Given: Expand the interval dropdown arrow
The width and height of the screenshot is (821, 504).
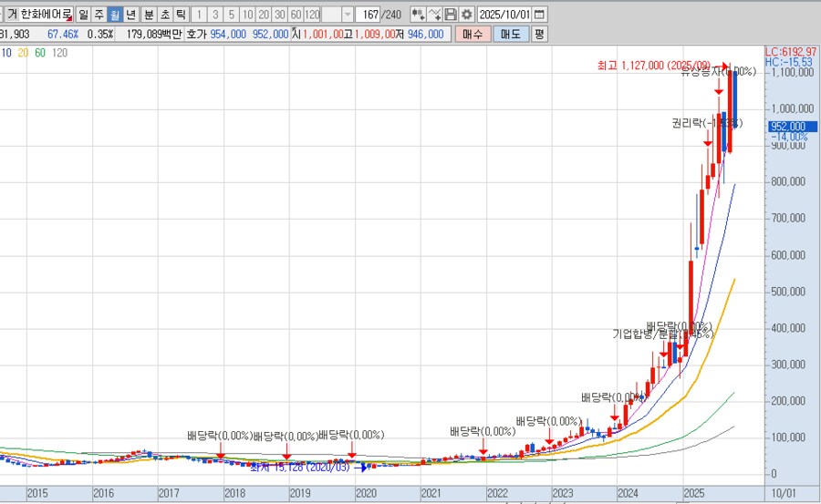Looking at the screenshot, I should [347, 15].
